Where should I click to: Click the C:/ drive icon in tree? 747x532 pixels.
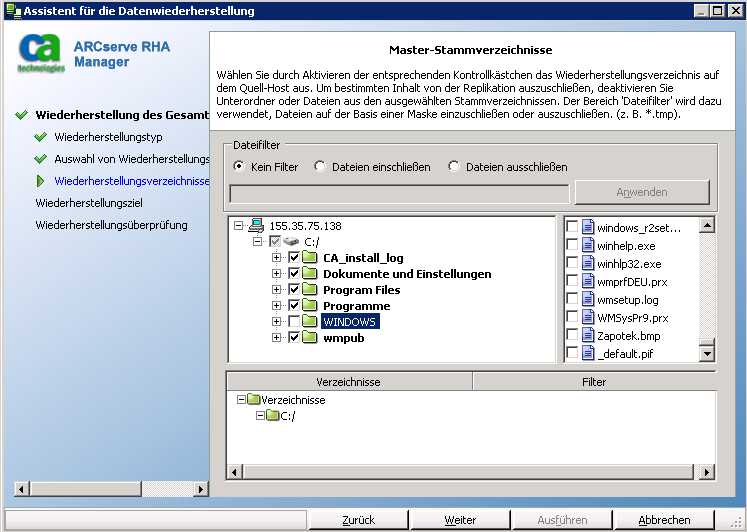point(291,241)
